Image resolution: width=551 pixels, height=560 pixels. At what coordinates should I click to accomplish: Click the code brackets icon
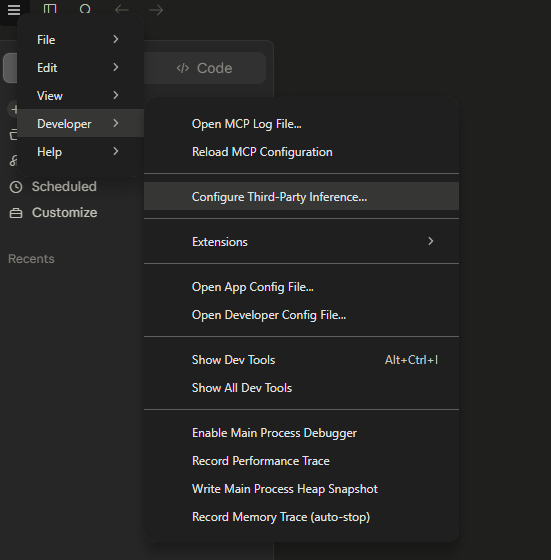click(x=182, y=68)
